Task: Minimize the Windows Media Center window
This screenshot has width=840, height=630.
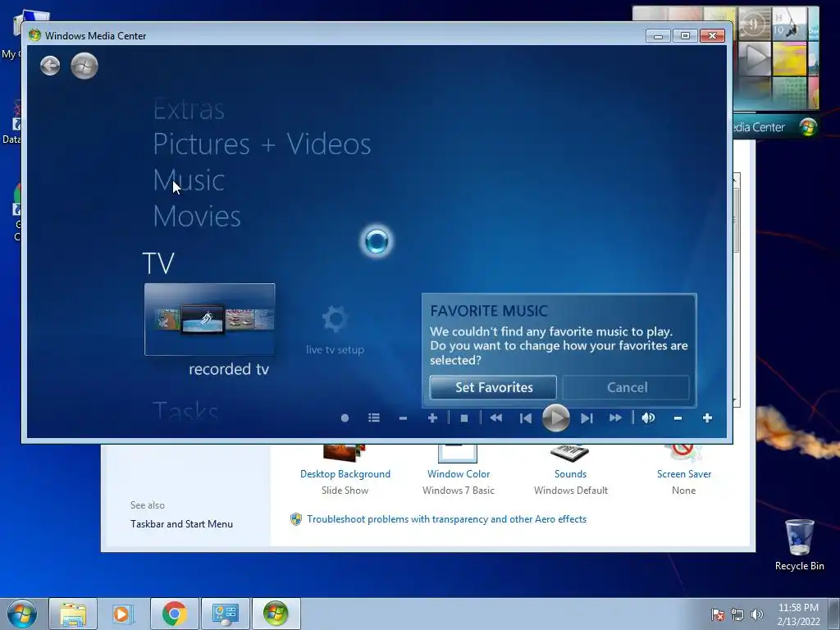Action: click(658, 36)
